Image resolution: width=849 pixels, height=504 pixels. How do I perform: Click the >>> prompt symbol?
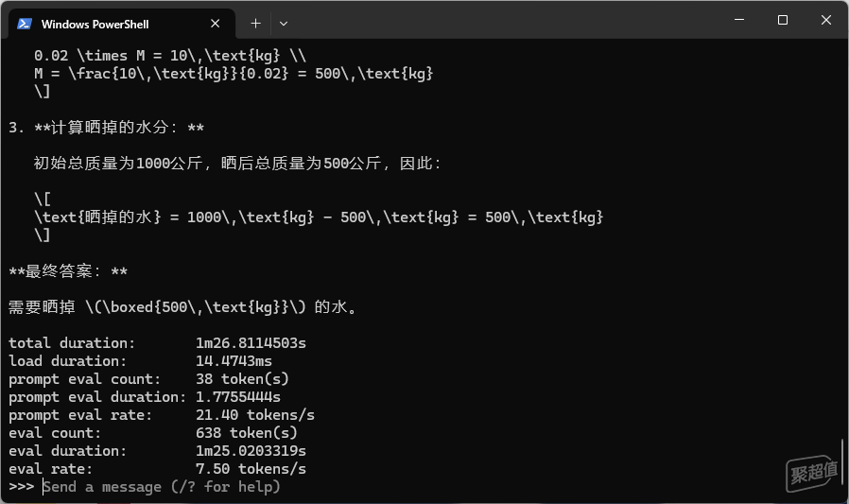tap(21, 487)
